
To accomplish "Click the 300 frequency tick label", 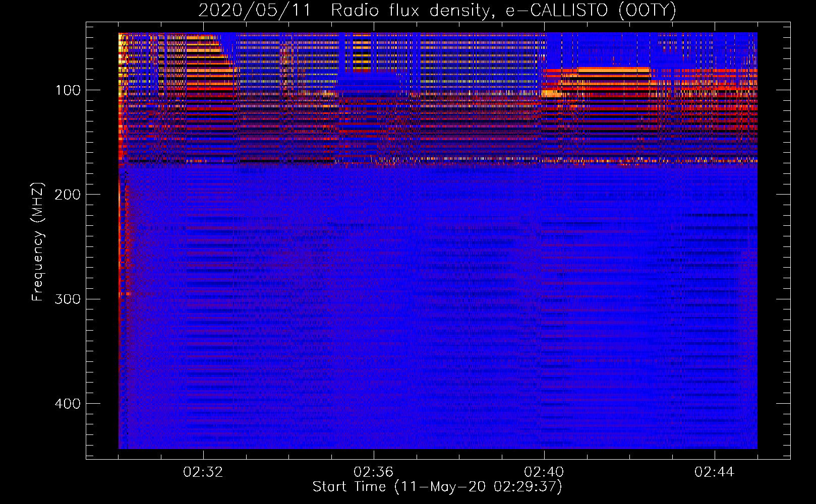I will [68, 299].
